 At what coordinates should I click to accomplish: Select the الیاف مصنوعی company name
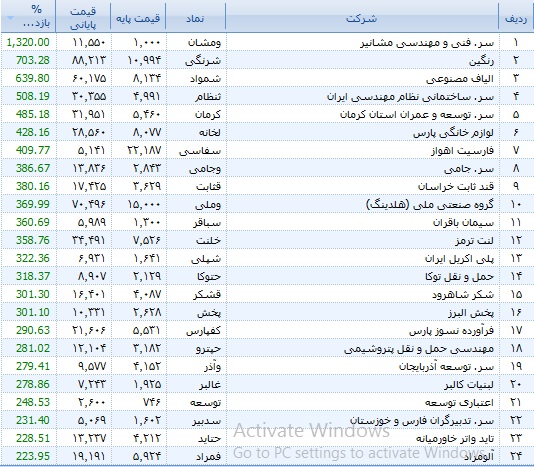coord(460,79)
